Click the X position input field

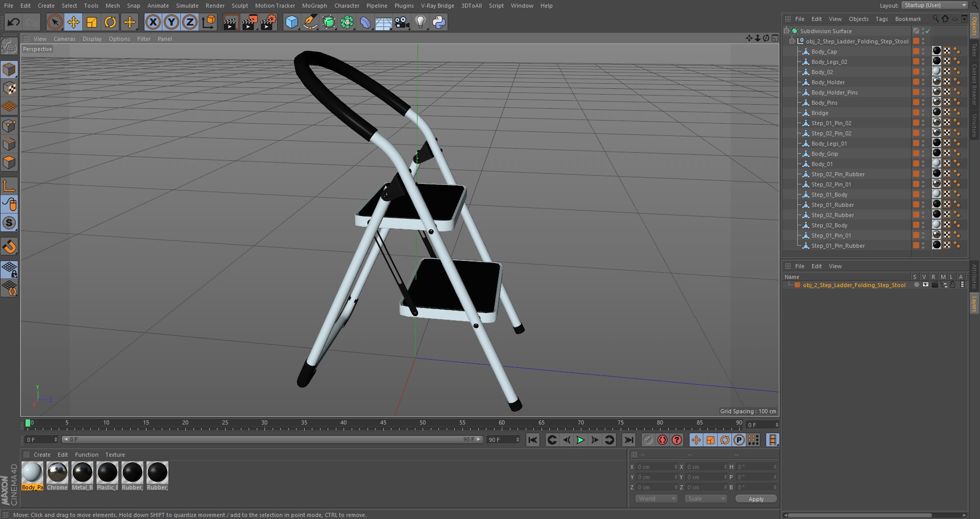[x=657, y=467]
